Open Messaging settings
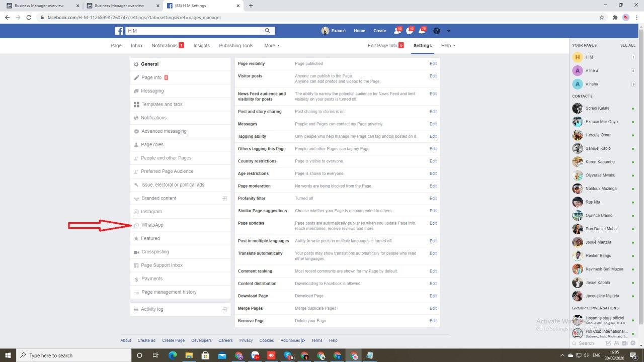 (181, 91)
